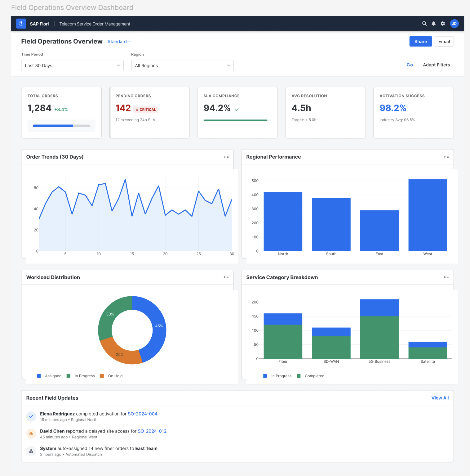The height and width of the screenshot is (476, 470).
Task: Click the Total Orders progress bar
Action: click(x=61, y=126)
